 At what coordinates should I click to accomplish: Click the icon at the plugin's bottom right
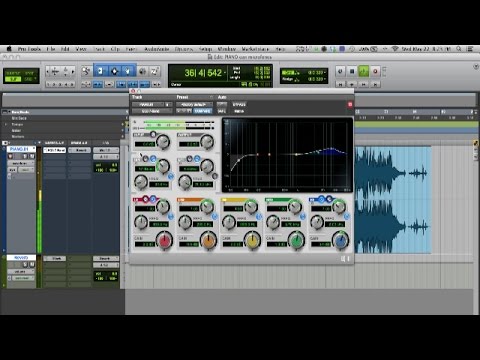345,259
